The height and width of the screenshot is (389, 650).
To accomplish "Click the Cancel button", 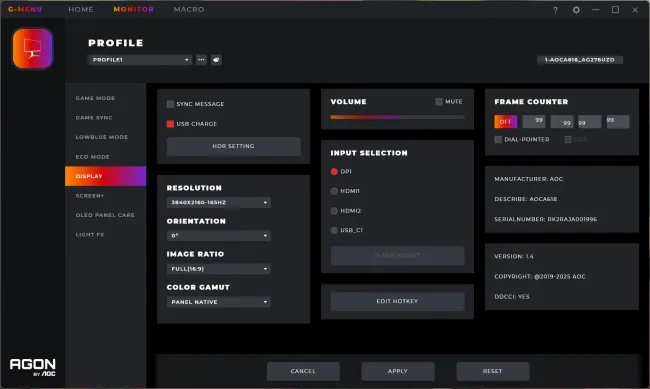I will [303, 371].
